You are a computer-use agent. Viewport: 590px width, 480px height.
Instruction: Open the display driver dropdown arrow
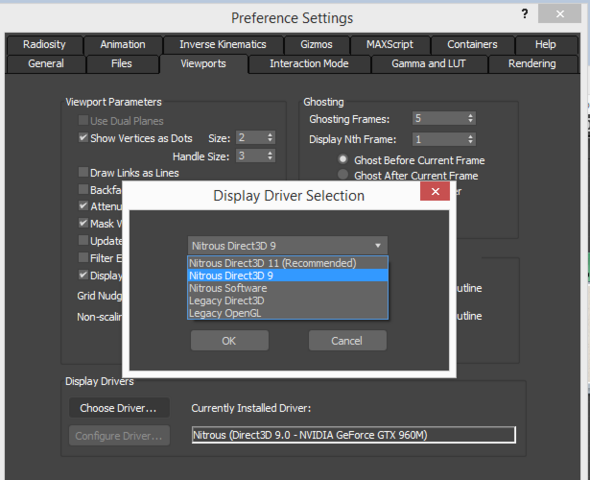coord(378,246)
